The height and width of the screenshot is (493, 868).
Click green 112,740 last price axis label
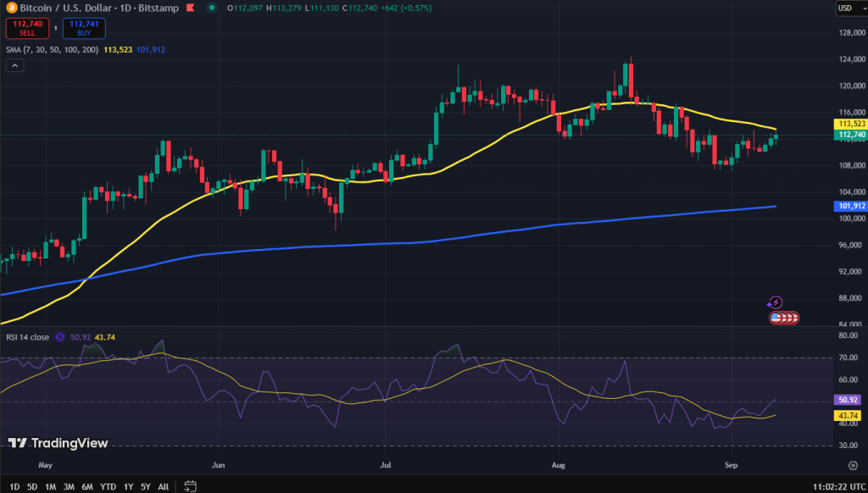coord(849,135)
